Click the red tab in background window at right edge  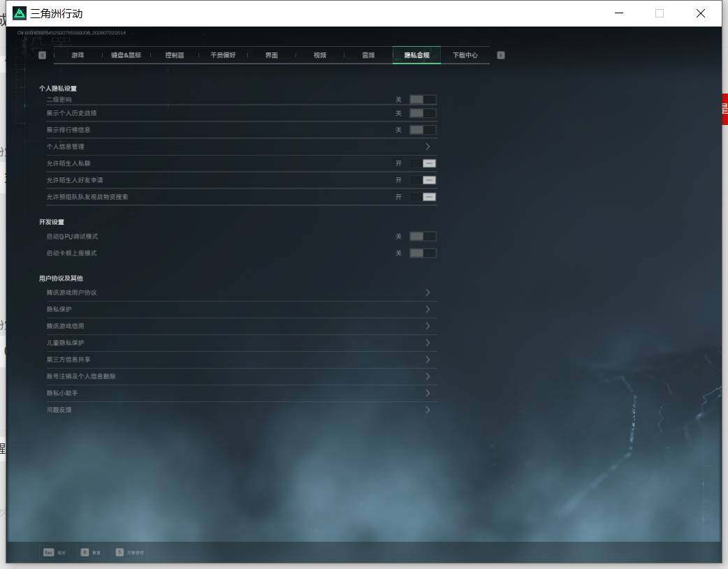point(725,109)
